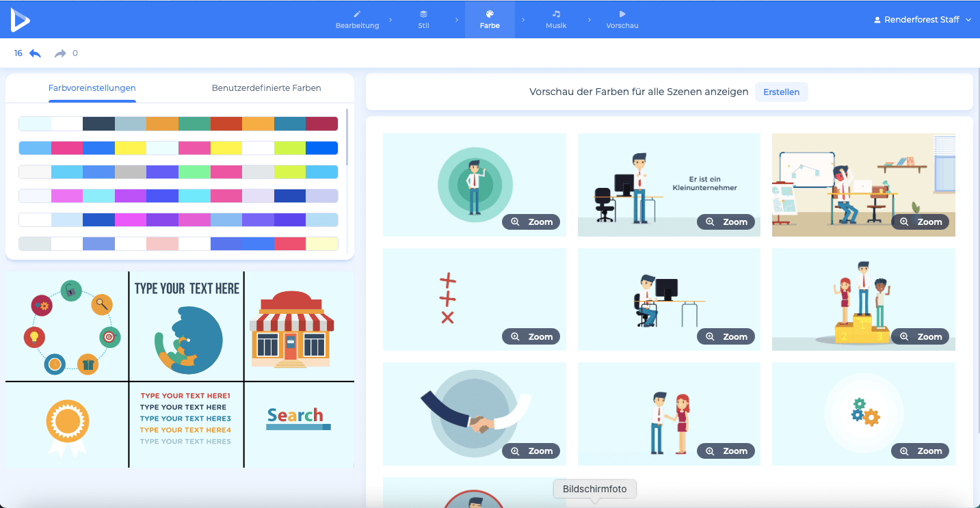Click the redo arrow icon
This screenshot has height=508, width=980.
(x=60, y=53)
